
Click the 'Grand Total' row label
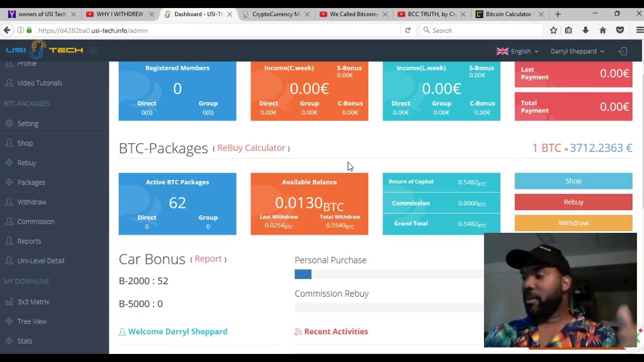tap(411, 224)
